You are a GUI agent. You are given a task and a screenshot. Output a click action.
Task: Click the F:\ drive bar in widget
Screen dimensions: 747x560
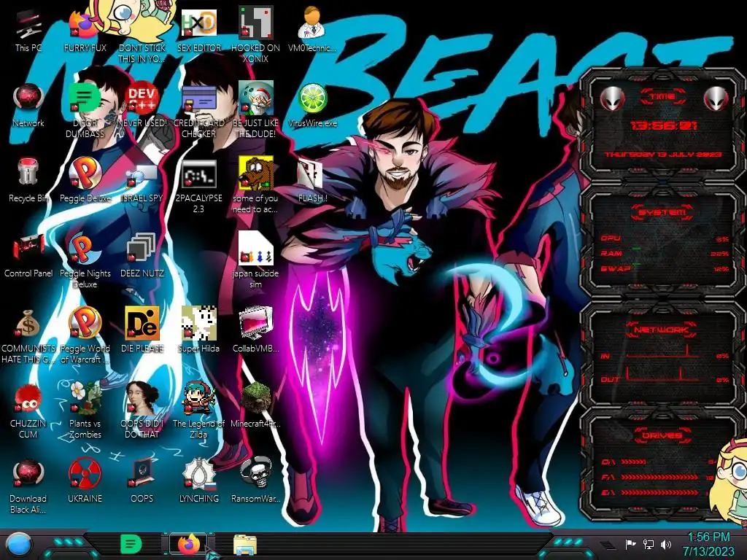[x=659, y=477]
